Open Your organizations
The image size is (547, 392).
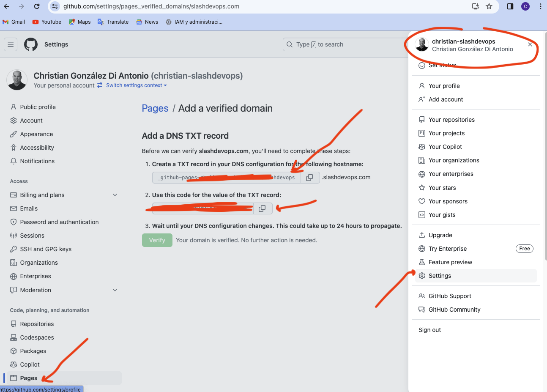[476, 160]
